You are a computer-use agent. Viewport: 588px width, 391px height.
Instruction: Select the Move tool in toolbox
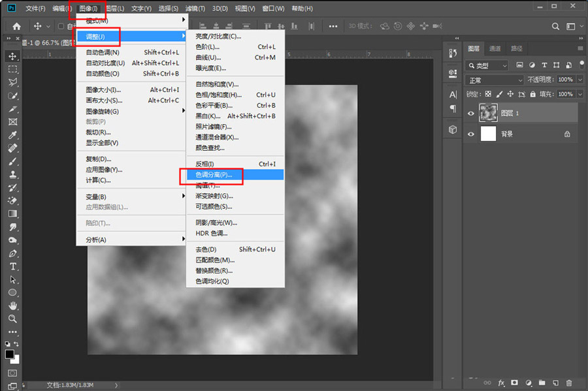12,56
